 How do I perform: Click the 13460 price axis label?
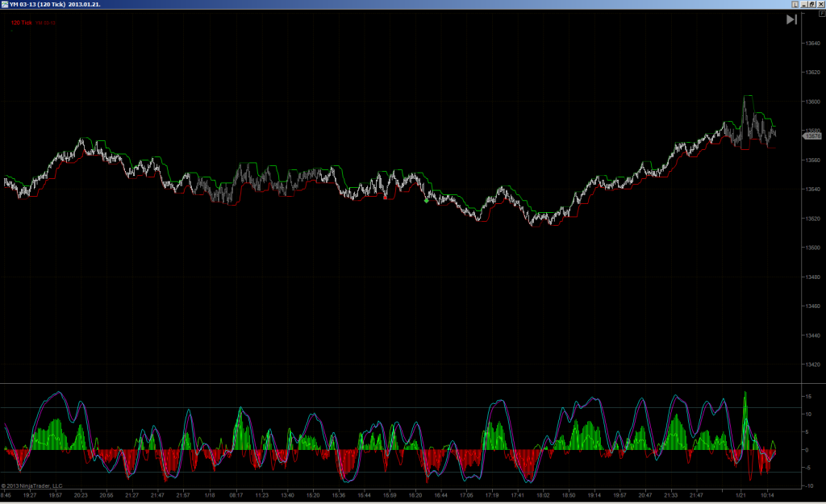point(813,306)
